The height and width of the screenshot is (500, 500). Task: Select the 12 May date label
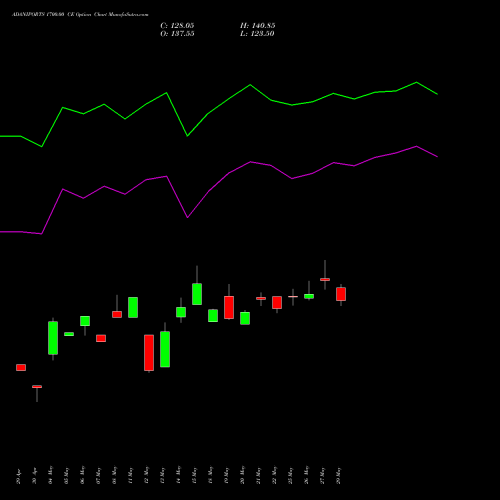(146, 475)
